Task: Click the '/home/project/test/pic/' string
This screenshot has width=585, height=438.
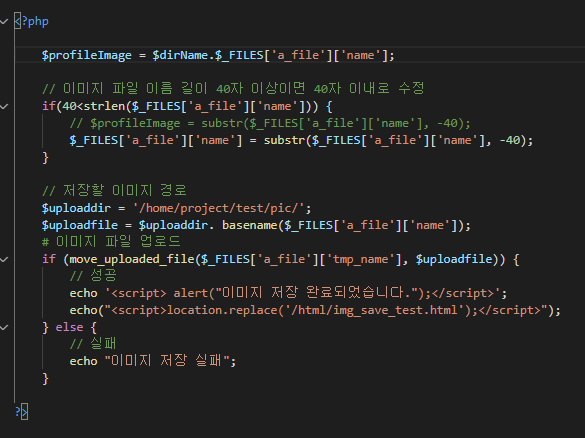Action: click(219, 208)
